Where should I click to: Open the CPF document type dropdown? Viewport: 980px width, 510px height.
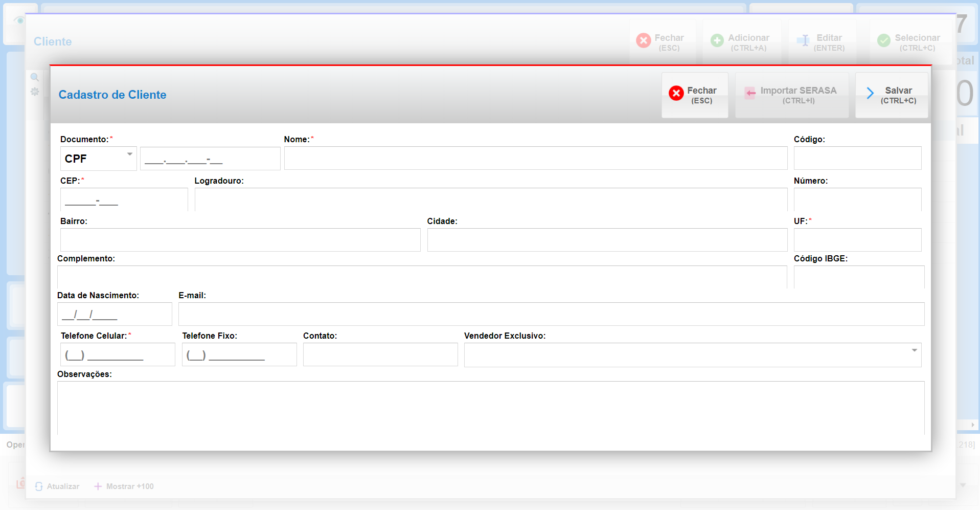(98, 159)
